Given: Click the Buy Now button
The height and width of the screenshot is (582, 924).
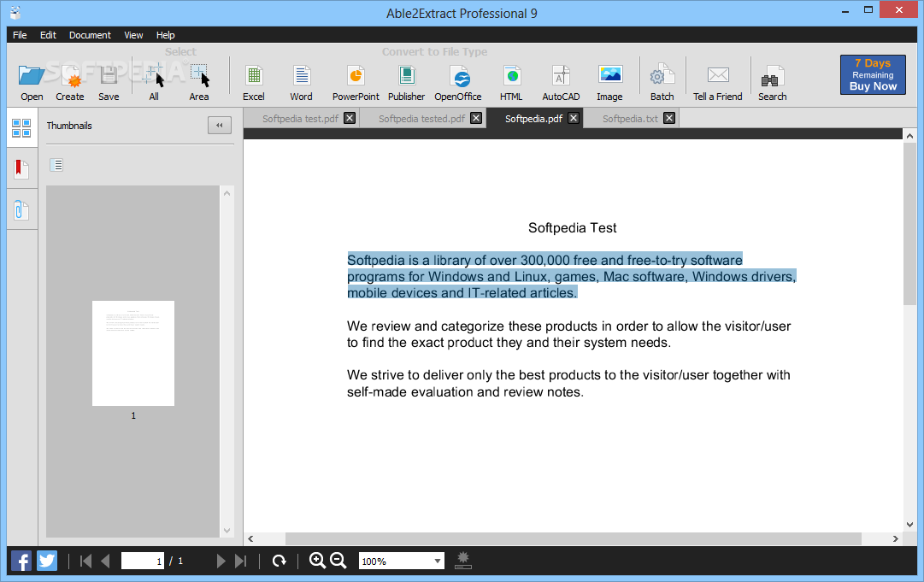Looking at the screenshot, I should 873,75.
